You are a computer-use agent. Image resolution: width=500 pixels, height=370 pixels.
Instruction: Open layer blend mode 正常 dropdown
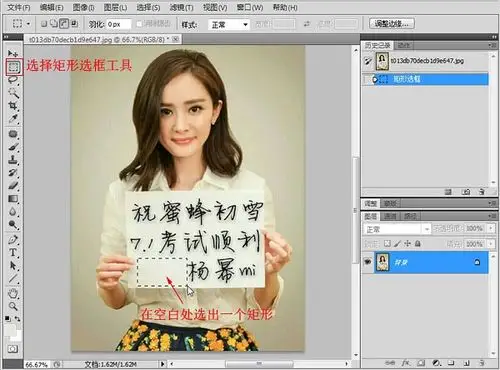397,229
